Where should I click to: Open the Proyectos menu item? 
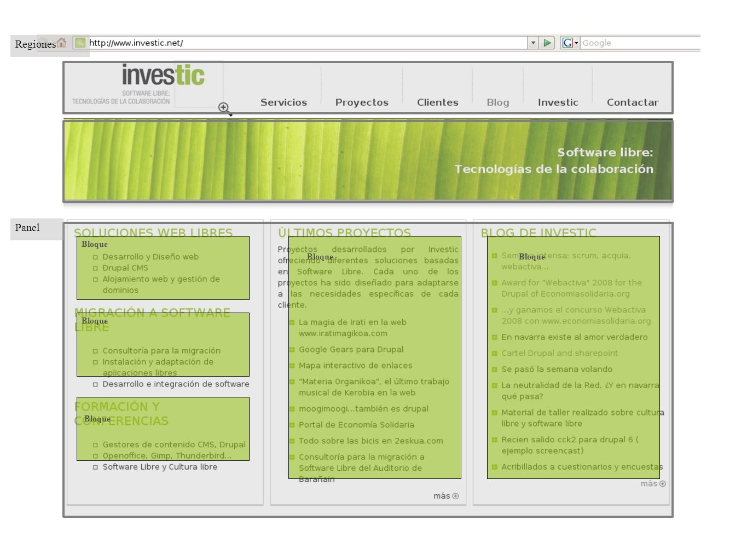362,102
